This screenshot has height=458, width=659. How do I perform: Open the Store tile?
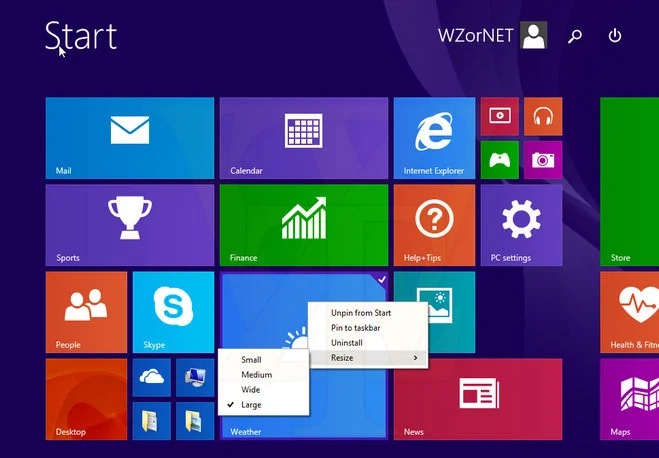click(x=630, y=182)
